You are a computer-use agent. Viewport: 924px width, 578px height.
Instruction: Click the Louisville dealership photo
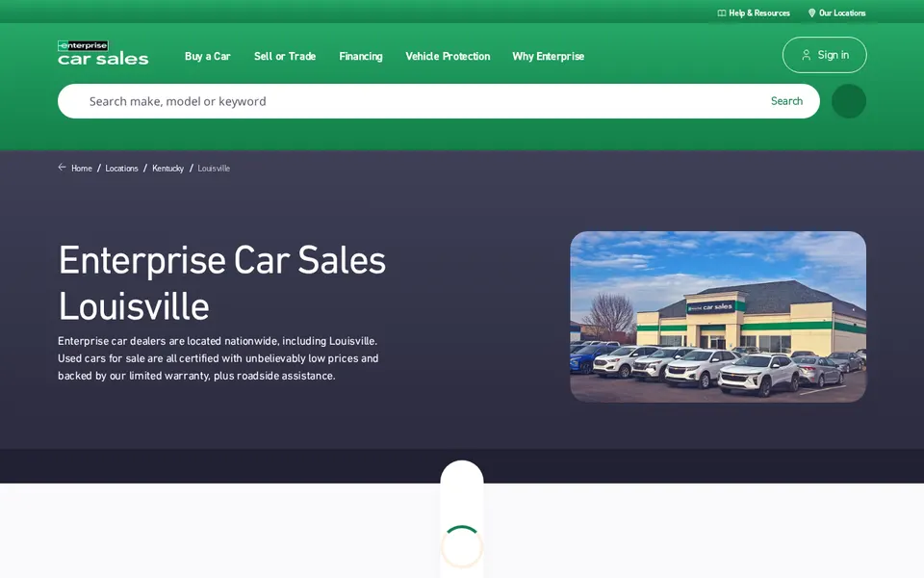click(x=718, y=317)
